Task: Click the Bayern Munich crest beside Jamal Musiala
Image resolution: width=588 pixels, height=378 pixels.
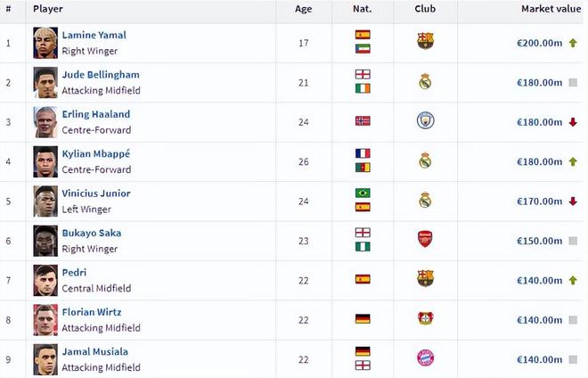Action: (425, 357)
